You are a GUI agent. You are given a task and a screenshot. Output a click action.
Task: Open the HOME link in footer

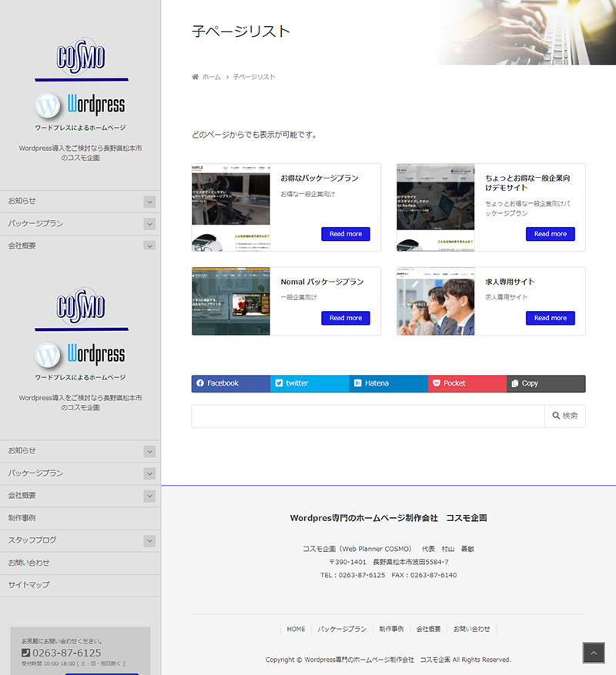(x=296, y=629)
